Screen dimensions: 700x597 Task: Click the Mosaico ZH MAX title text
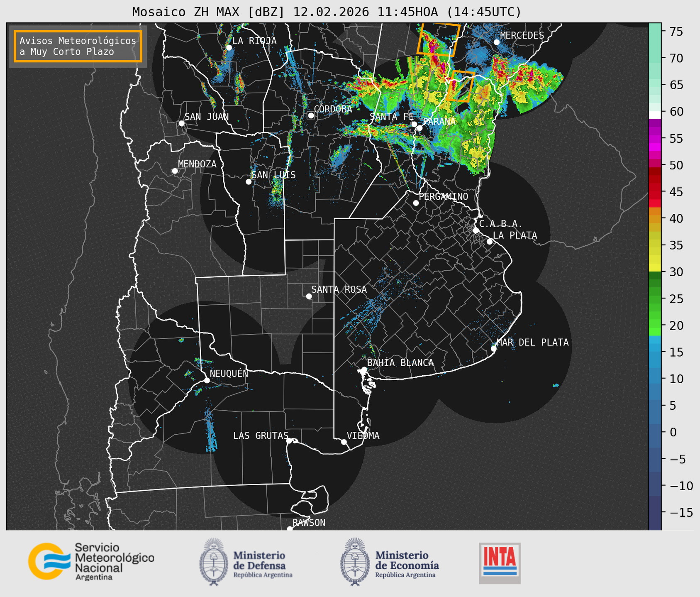point(327,12)
